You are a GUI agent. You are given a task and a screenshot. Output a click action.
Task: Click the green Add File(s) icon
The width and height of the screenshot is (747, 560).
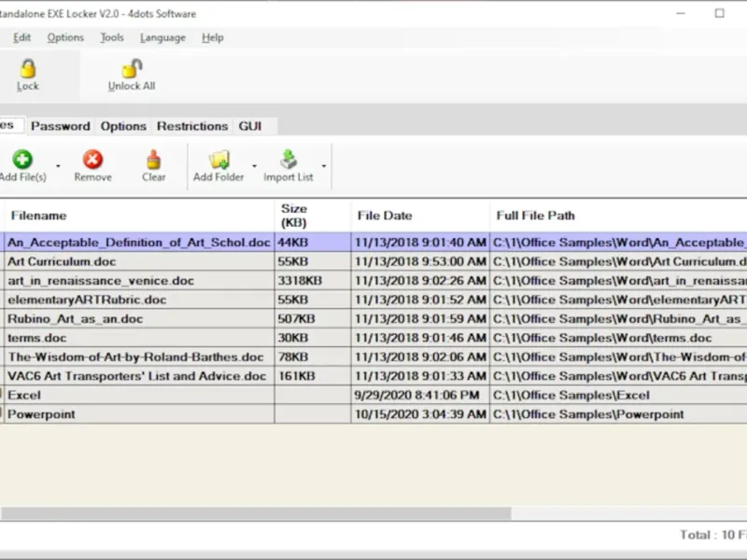pyautogui.click(x=21, y=160)
